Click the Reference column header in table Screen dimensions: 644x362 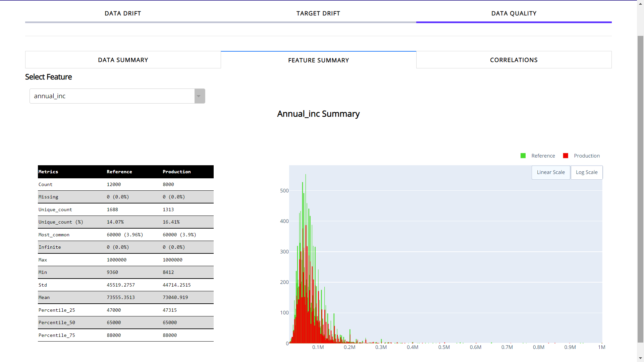point(119,172)
